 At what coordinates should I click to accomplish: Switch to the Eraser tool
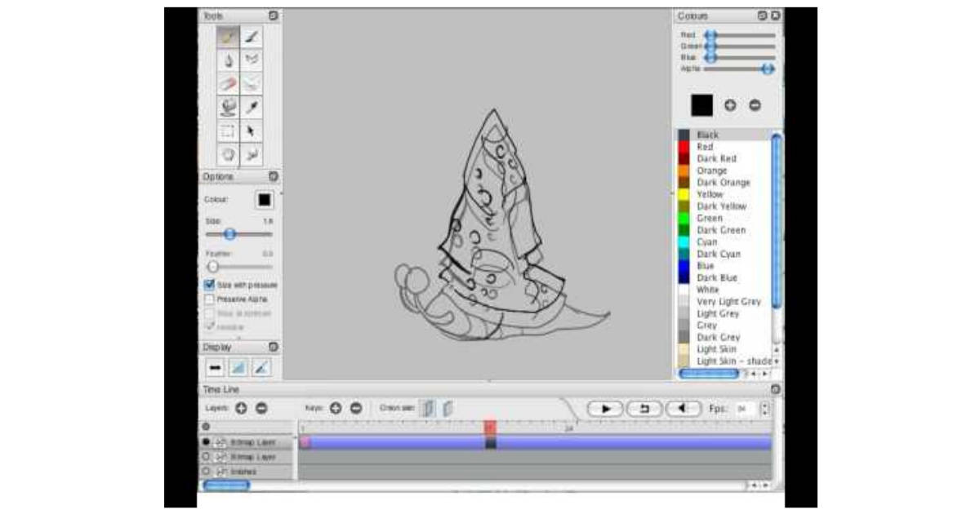[x=227, y=82]
